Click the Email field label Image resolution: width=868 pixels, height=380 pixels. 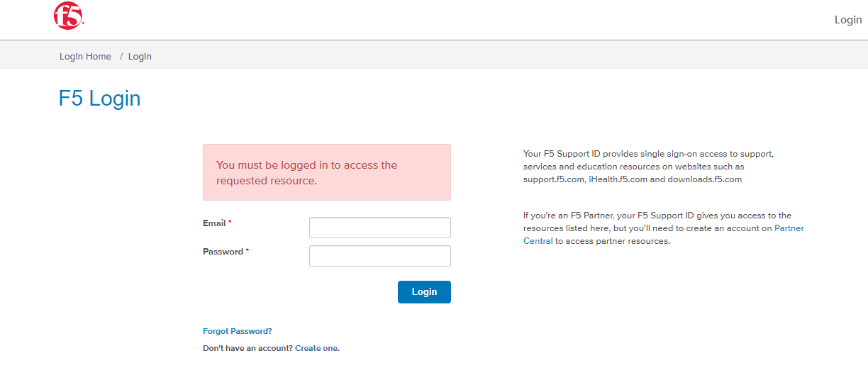(x=214, y=223)
